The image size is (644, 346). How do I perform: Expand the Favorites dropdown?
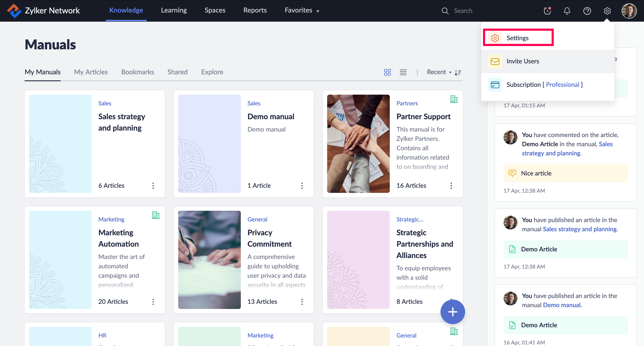[302, 10]
